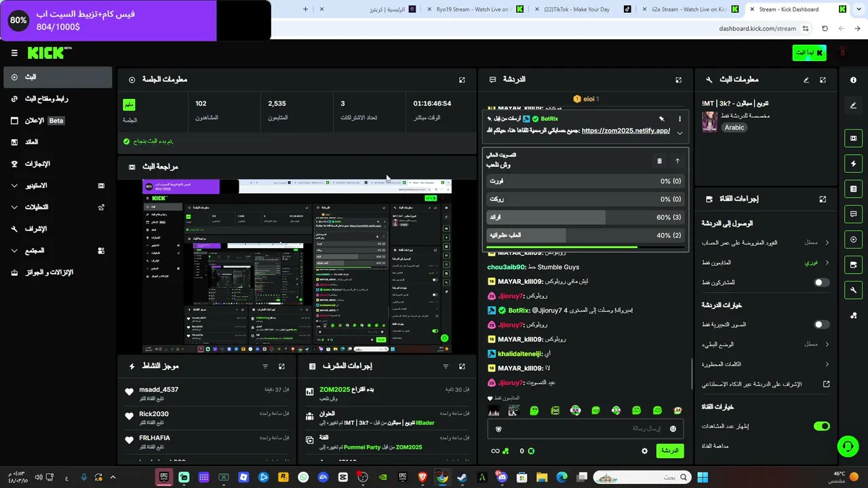Open AI chat moderation external link icon

pos(827,384)
